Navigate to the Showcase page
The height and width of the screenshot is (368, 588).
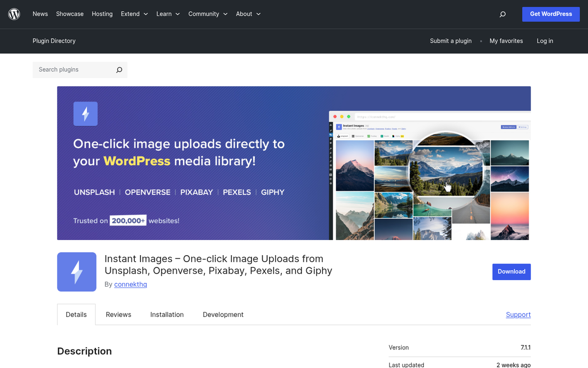(70, 14)
